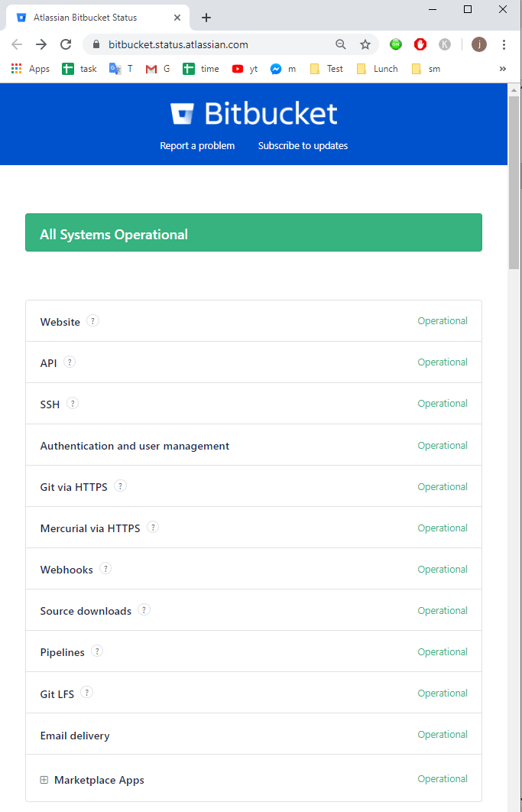Viewport: 522px width, 812px height.
Task: Click the question mark next to Source downloads
Action: point(144,609)
